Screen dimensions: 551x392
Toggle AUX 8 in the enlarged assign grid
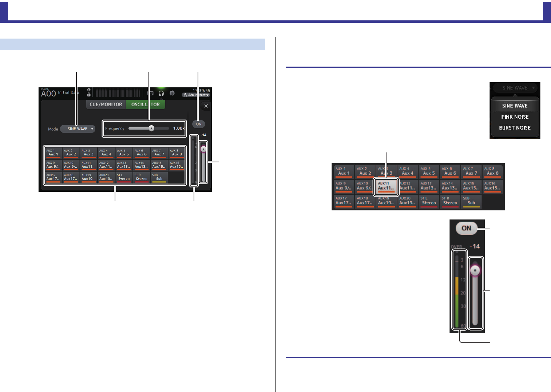click(x=493, y=172)
